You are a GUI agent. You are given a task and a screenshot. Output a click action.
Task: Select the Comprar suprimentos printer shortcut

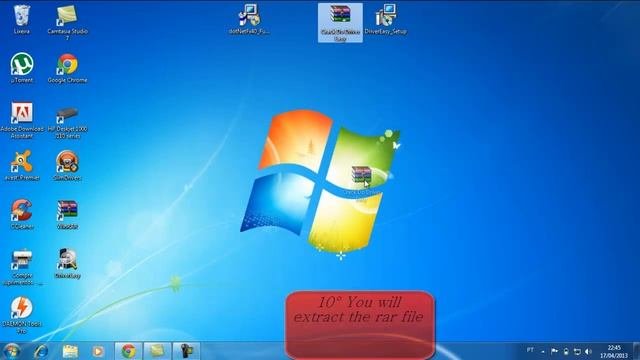tap(22, 267)
